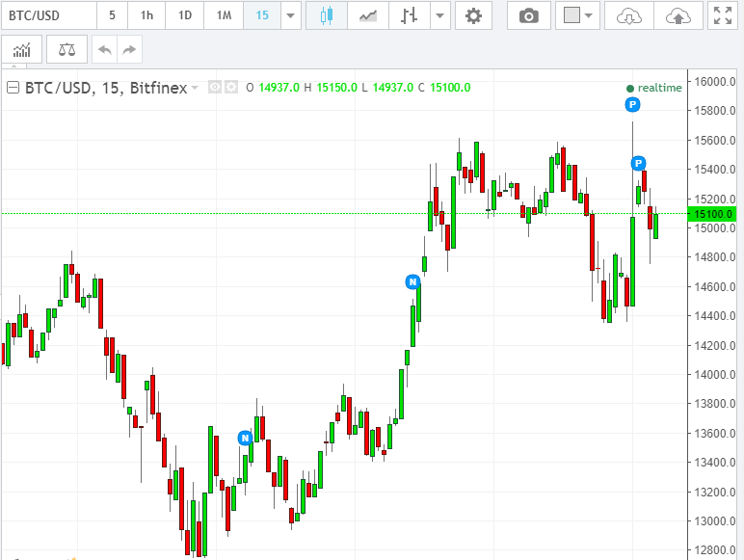The height and width of the screenshot is (560, 744).
Task: Expand the small toolbar collapse arrow
Action: click(x=13, y=66)
